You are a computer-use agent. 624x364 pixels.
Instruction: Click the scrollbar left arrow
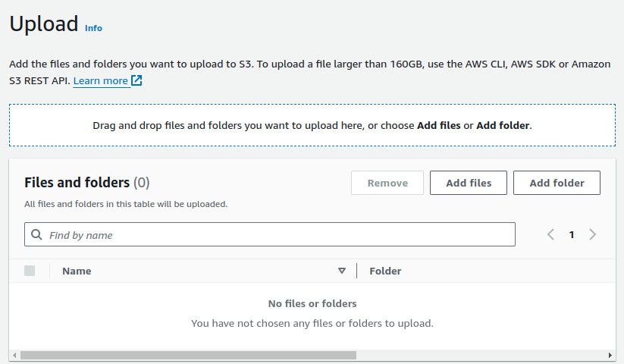pos(14,355)
